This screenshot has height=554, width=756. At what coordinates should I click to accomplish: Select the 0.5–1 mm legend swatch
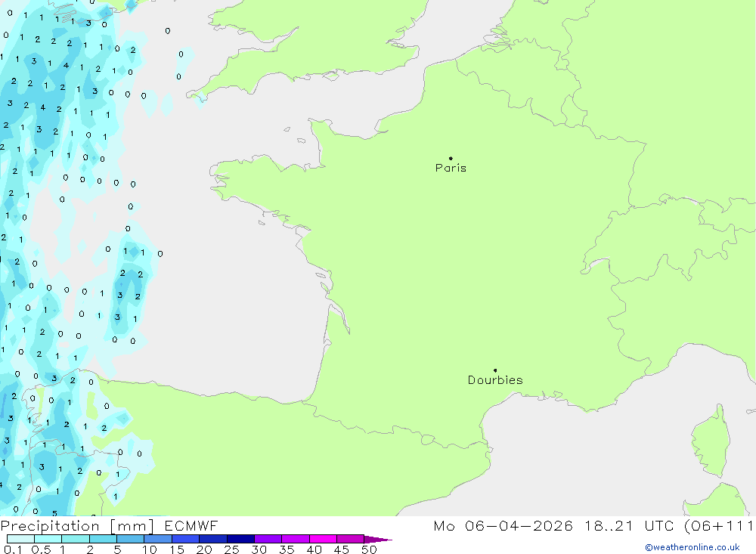tap(48, 539)
